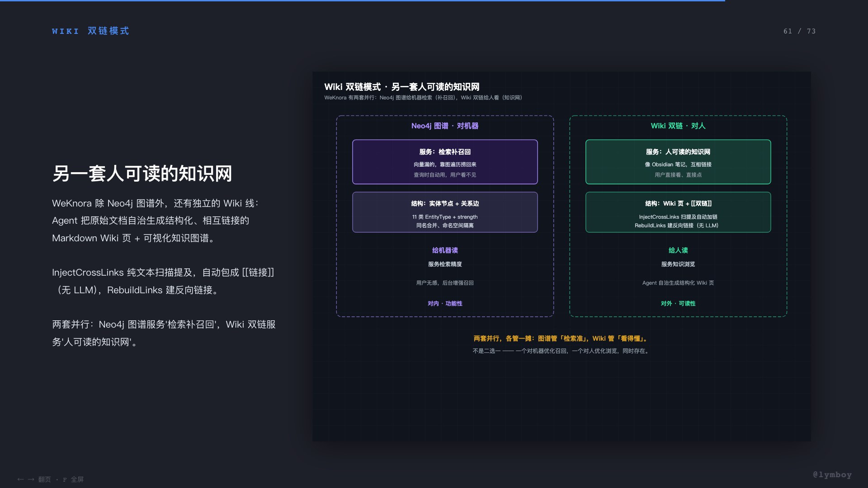This screenshot has width=868, height=488.
Task: Click the "← → 翻页" navigation hint
Action: 34,479
